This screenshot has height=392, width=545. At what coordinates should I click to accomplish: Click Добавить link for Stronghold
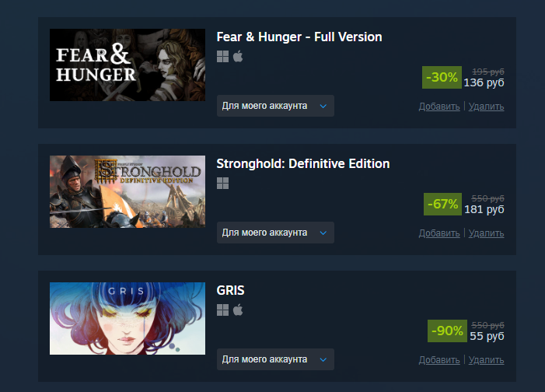439,233
